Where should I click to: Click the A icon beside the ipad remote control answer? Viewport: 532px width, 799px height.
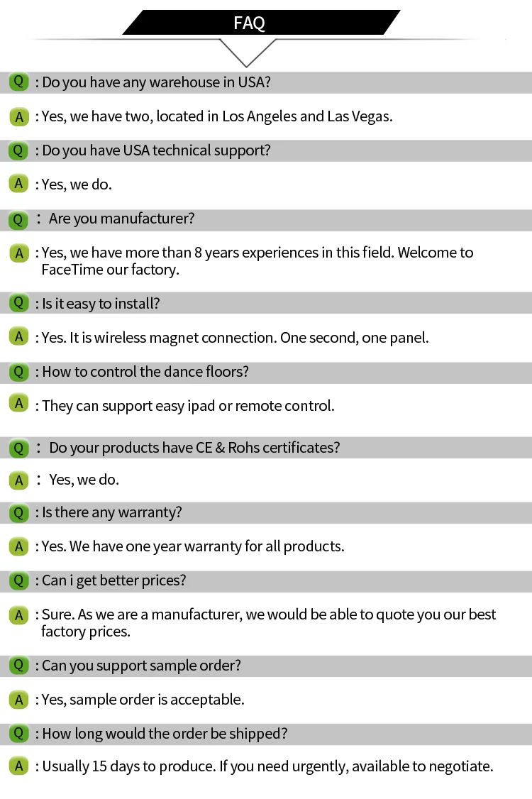(x=18, y=404)
